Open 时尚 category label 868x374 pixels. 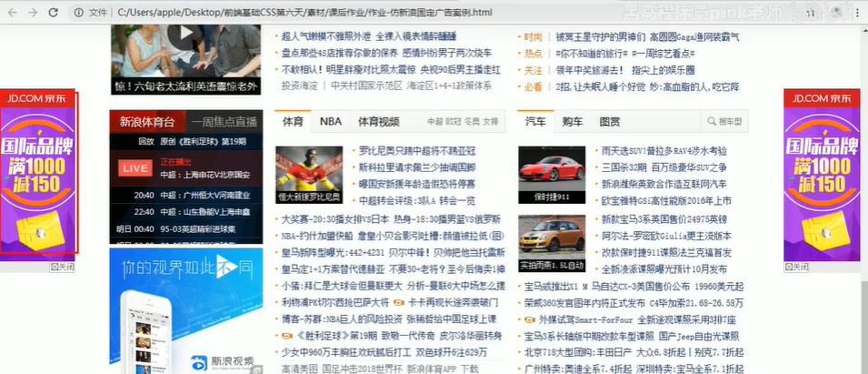coord(534,37)
